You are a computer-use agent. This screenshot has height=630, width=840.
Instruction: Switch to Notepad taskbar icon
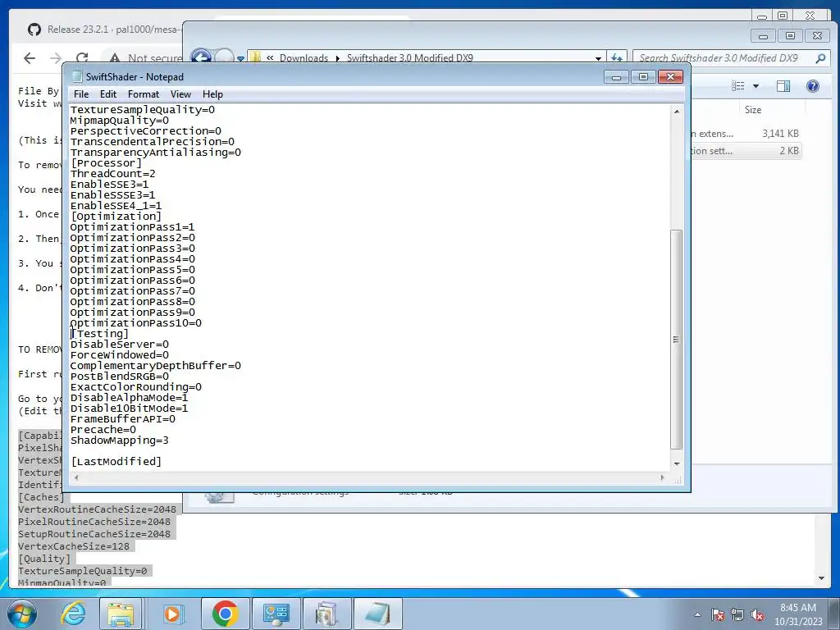pos(377,614)
